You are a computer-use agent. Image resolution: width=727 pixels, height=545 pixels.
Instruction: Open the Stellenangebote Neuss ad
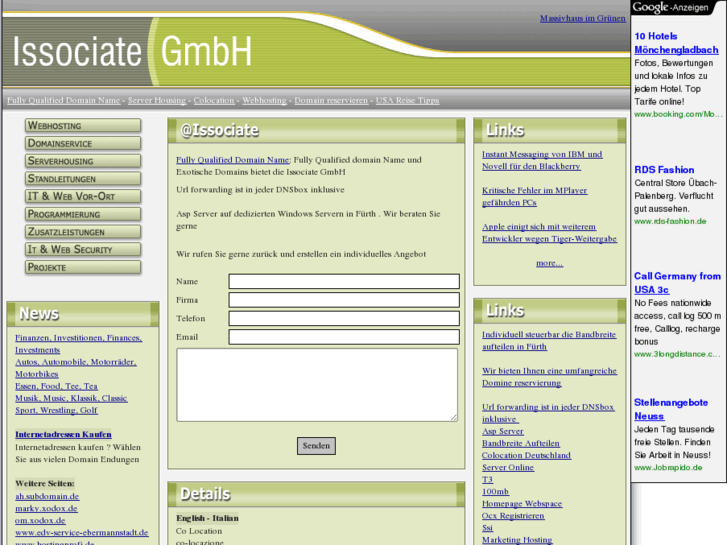671,409
